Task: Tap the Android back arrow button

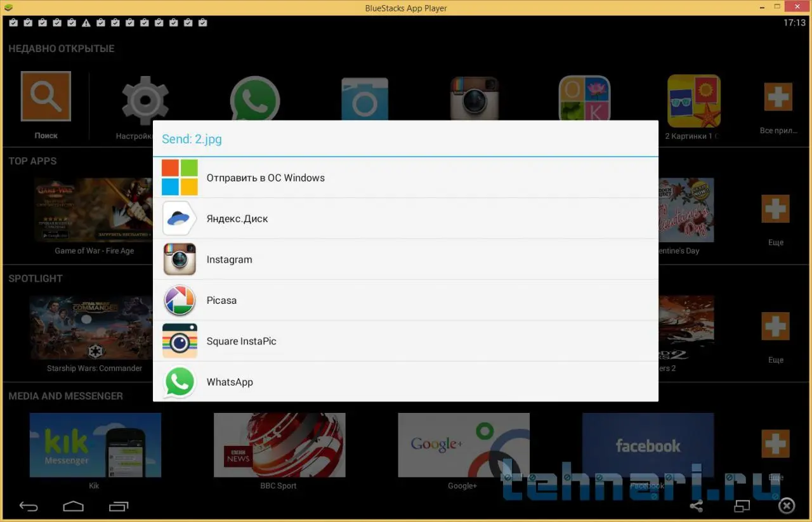Action: click(29, 506)
